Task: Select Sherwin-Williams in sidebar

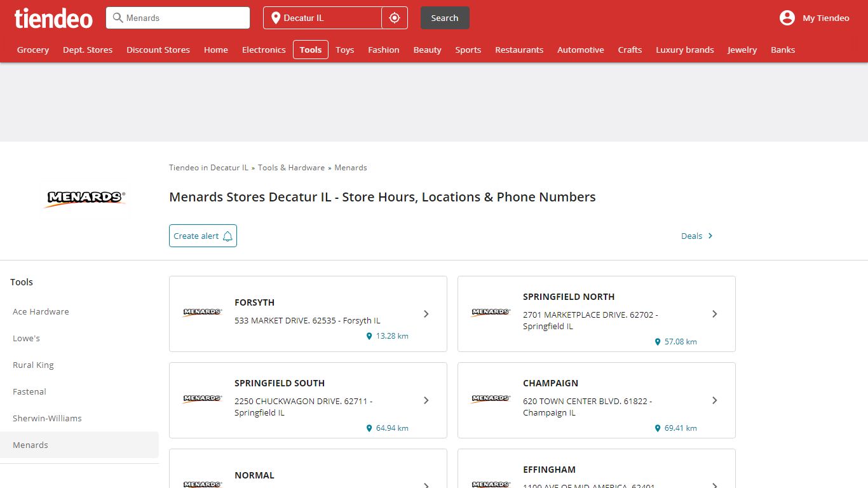Action: (47, 418)
